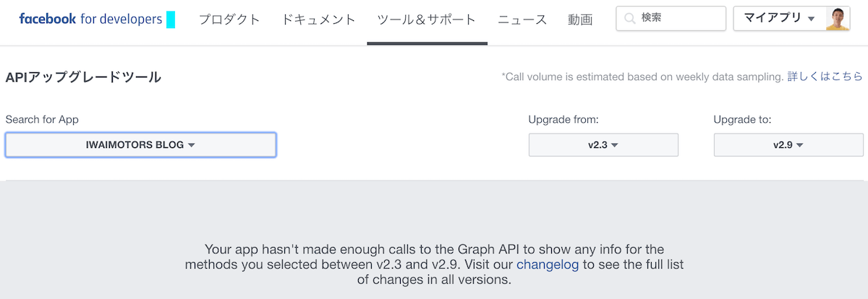Open the IWAIMOTORS BLOG app selector
This screenshot has height=299, width=868.
coord(140,144)
